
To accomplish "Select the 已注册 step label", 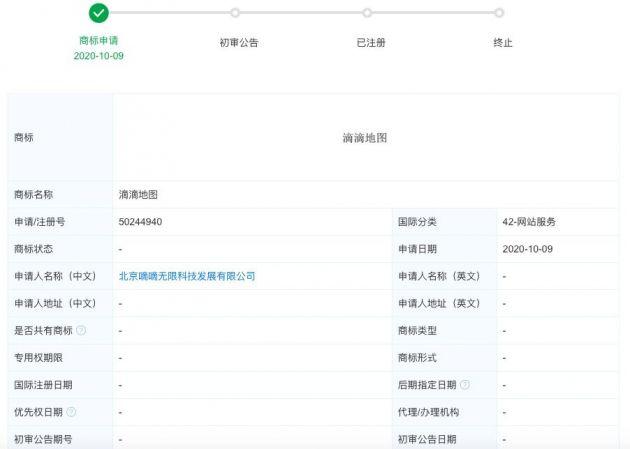I will tap(371, 43).
